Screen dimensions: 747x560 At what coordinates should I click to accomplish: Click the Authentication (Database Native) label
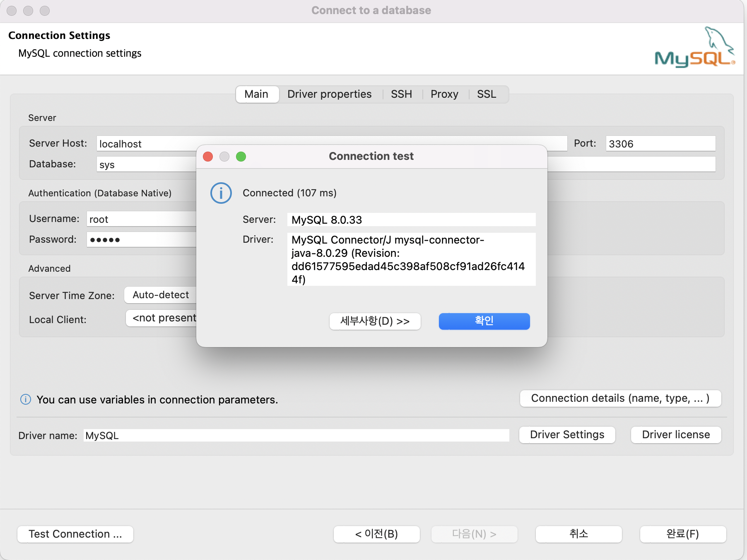(x=100, y=193)
